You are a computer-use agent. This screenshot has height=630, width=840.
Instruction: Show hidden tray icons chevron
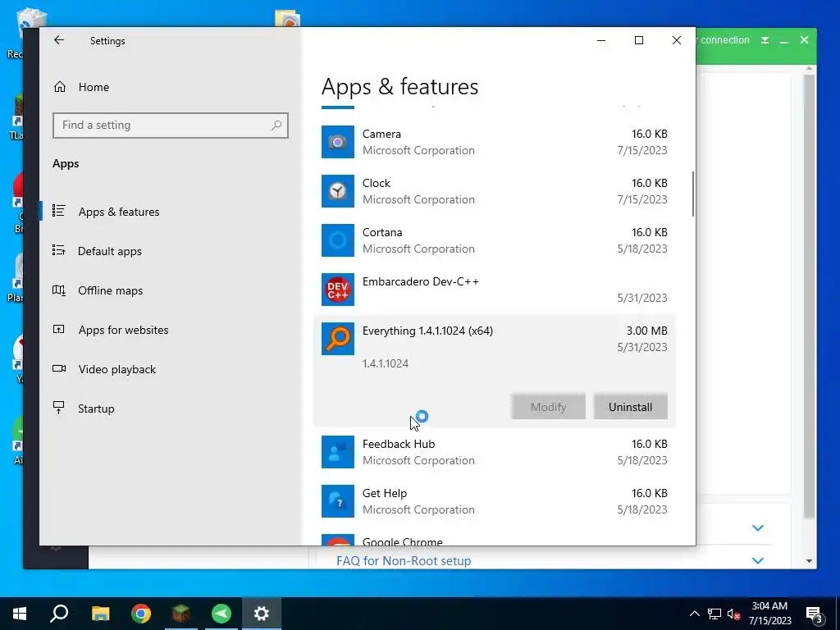(x=694, y=614)
